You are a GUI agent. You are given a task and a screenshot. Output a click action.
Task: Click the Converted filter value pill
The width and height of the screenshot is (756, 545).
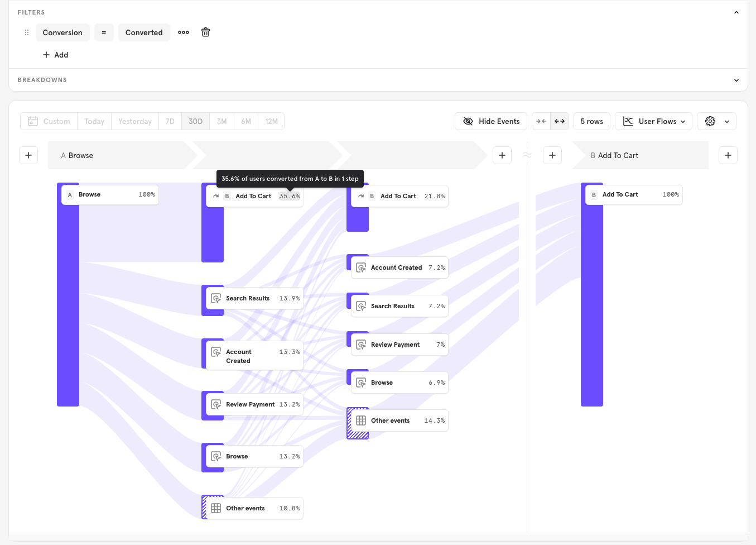[x=144, y=32]
